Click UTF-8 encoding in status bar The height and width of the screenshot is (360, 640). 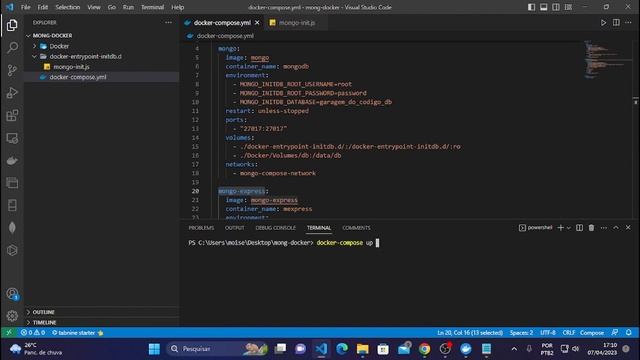[x=548, y=333]
